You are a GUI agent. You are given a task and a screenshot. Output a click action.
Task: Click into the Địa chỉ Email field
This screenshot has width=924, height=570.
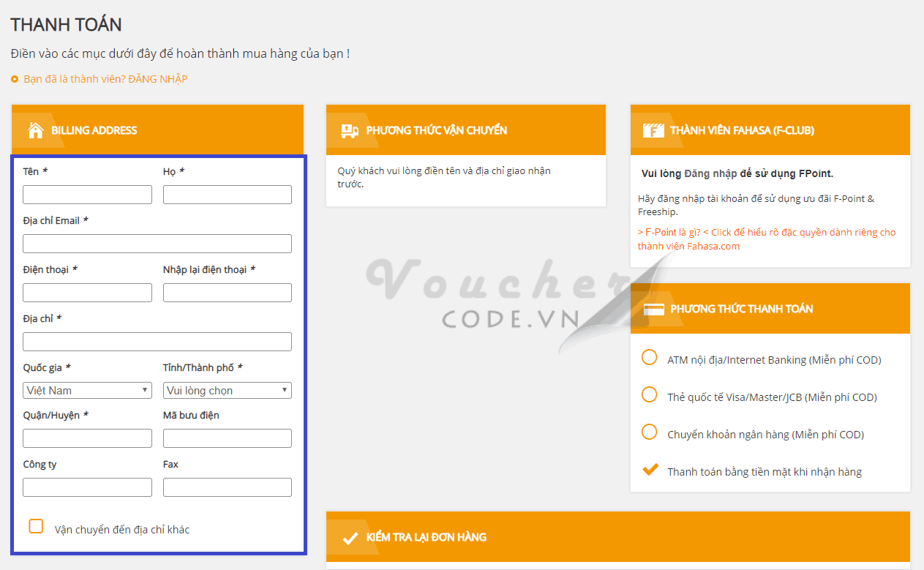(157, 244)
